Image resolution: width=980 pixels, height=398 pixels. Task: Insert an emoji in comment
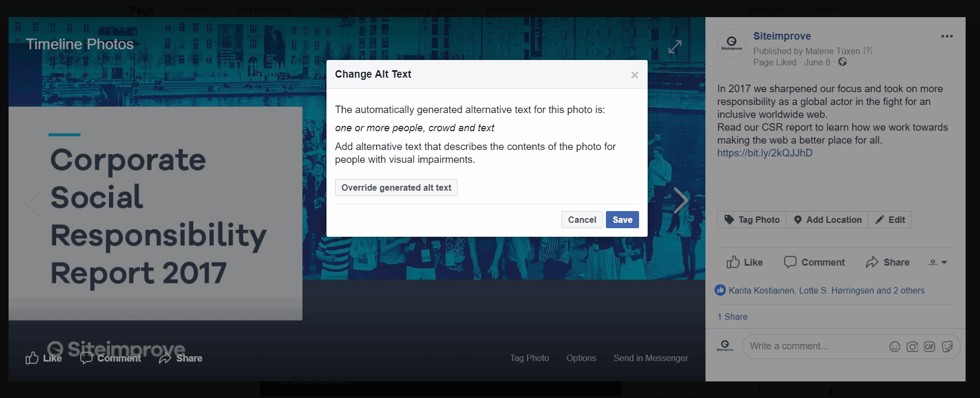[894, 347]
